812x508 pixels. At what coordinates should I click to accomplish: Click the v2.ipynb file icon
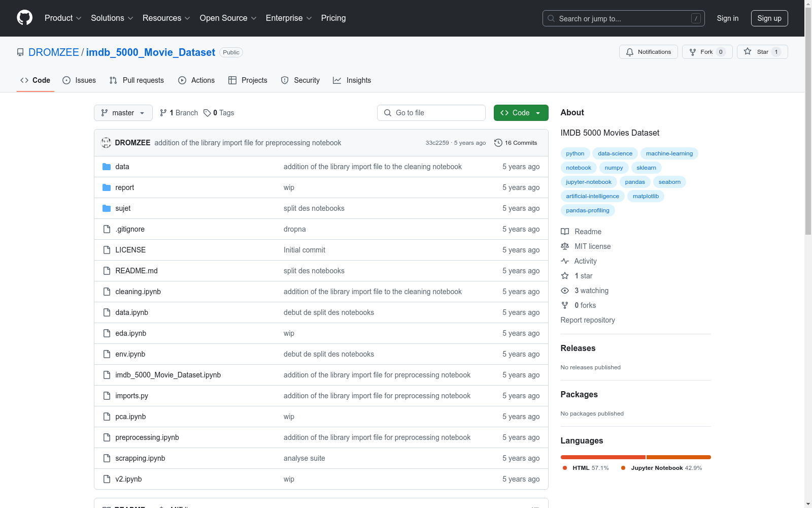click(x=107, y=479)
